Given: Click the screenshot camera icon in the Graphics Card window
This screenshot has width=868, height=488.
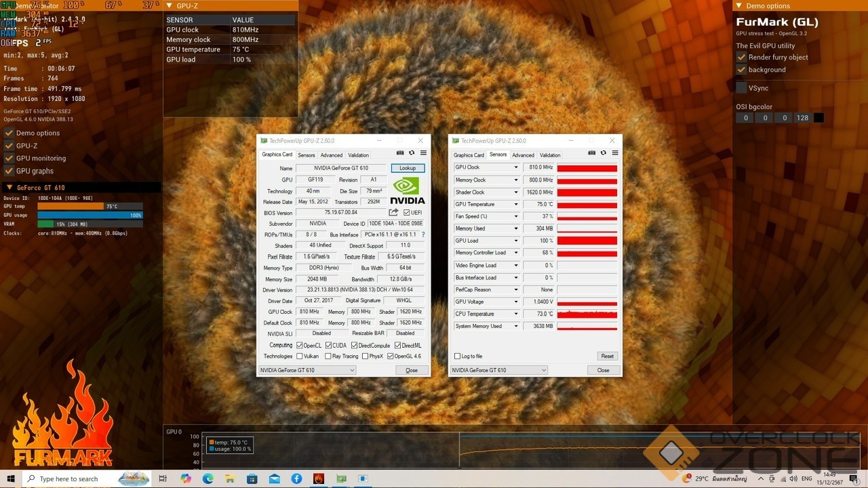Looking at the screenshot, I should point(400,153).
